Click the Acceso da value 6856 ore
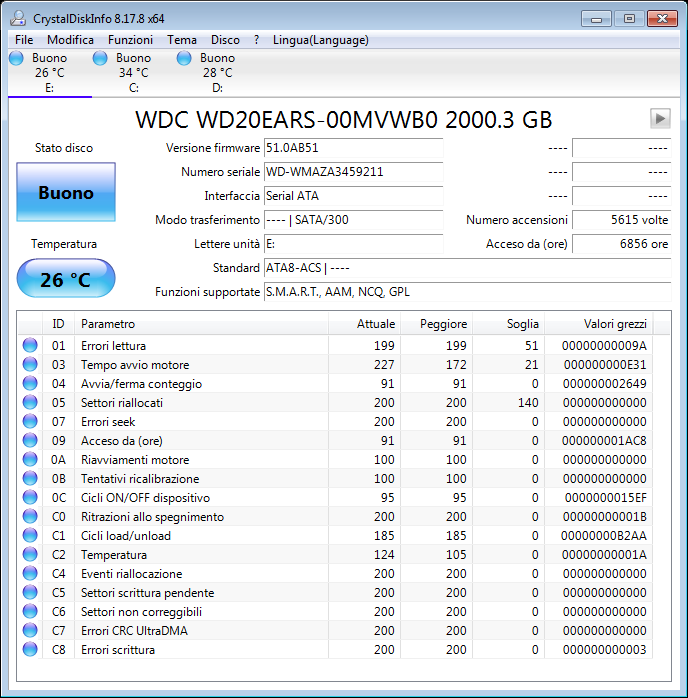 click(x=621, y=244)
